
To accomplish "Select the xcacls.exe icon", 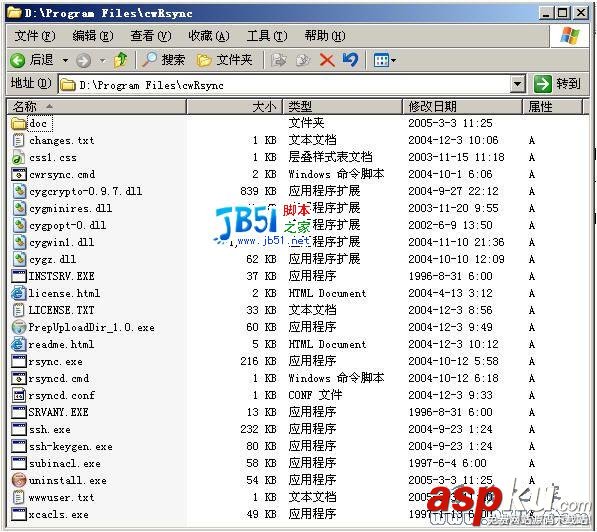I will pos(19,514).
